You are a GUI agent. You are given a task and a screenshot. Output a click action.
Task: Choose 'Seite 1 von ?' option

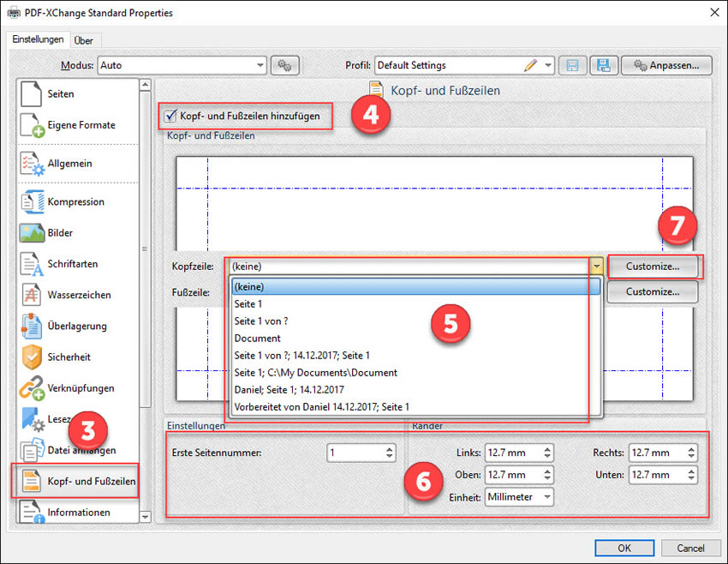[416, 321]
